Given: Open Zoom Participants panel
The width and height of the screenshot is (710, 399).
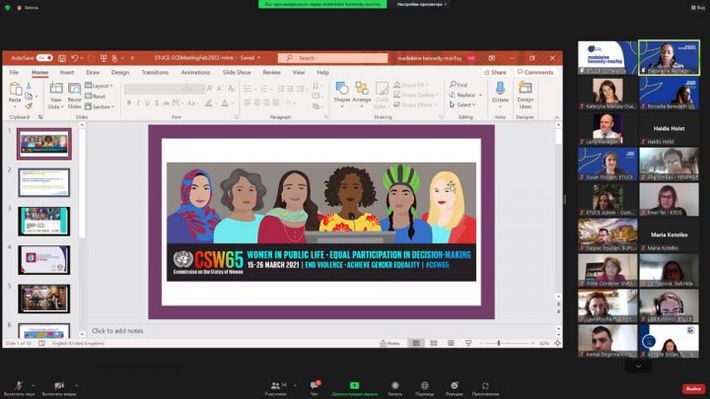Looking at the screenshot, I should [275, 388].
